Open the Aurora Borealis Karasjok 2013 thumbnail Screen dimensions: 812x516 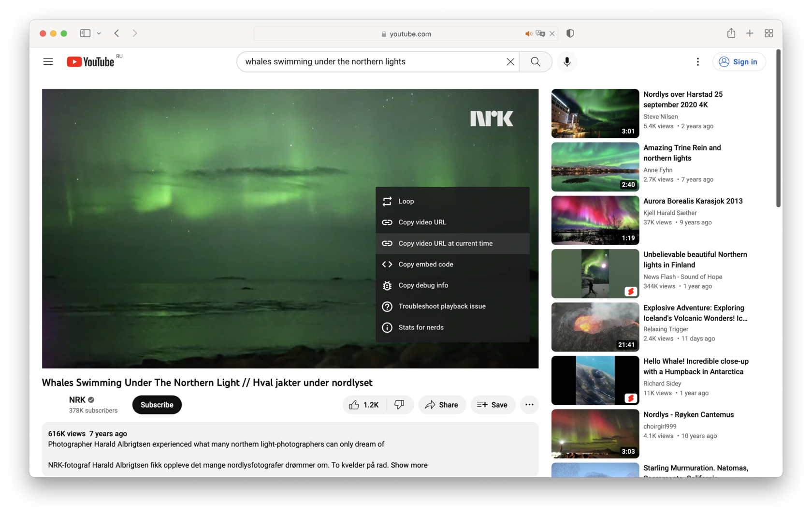coord(594,220)
